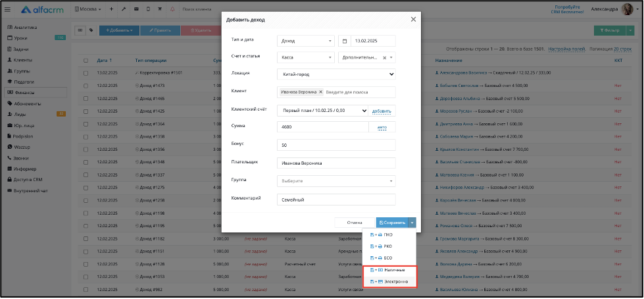This screenshot has width=644, height=299.
Task: Click in the Комментарий field
Action: 336,200
